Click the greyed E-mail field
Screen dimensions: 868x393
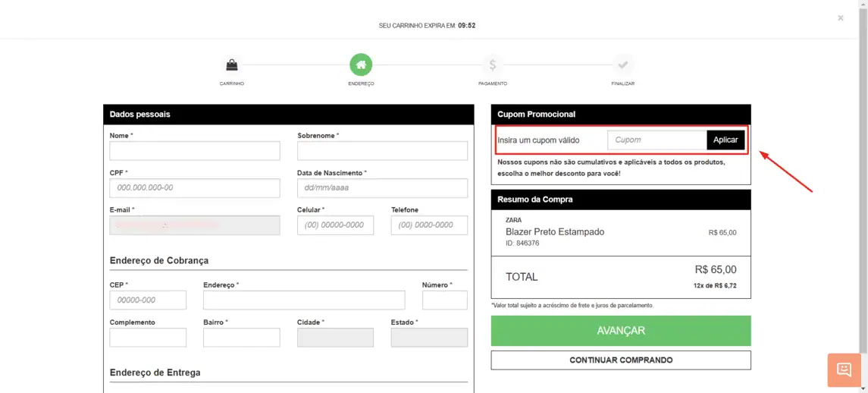(x=195, y=225)
